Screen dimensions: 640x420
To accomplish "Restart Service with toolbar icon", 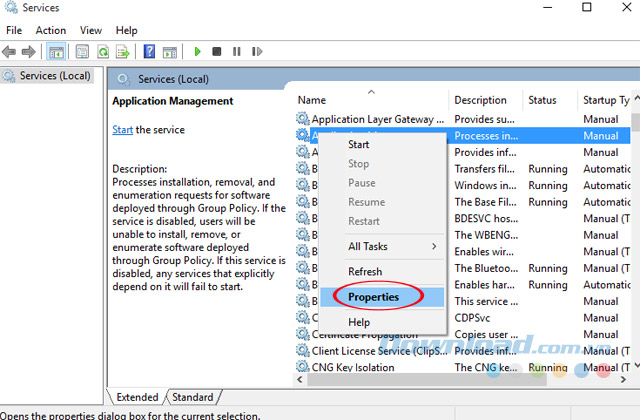I will (x=257, y=51).
